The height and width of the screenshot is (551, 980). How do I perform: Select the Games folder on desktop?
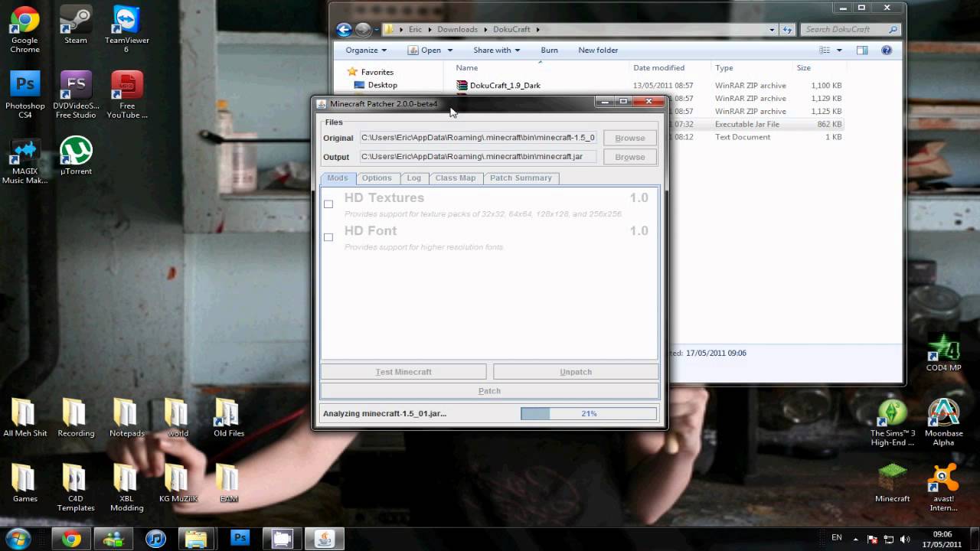tap(24, 483)
